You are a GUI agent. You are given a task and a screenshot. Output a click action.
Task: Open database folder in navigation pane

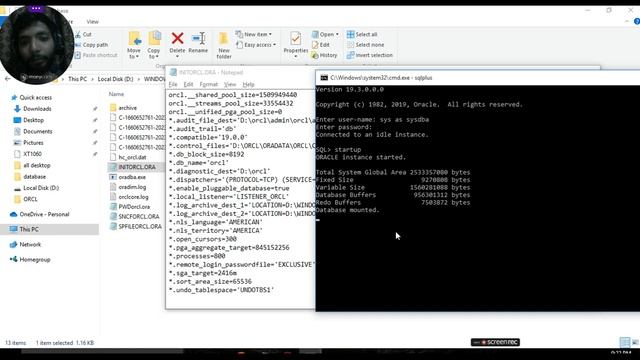pyautogui.click(x=30, y=177)
